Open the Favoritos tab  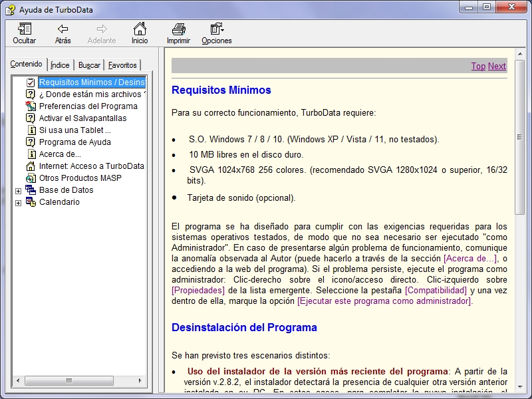pyautogui.click(x=122, y=65)
